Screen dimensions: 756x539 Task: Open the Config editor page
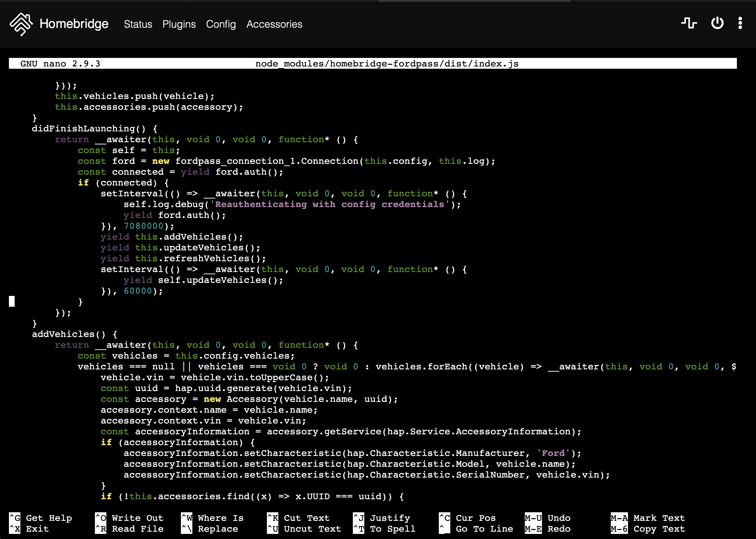click(221, 24)
